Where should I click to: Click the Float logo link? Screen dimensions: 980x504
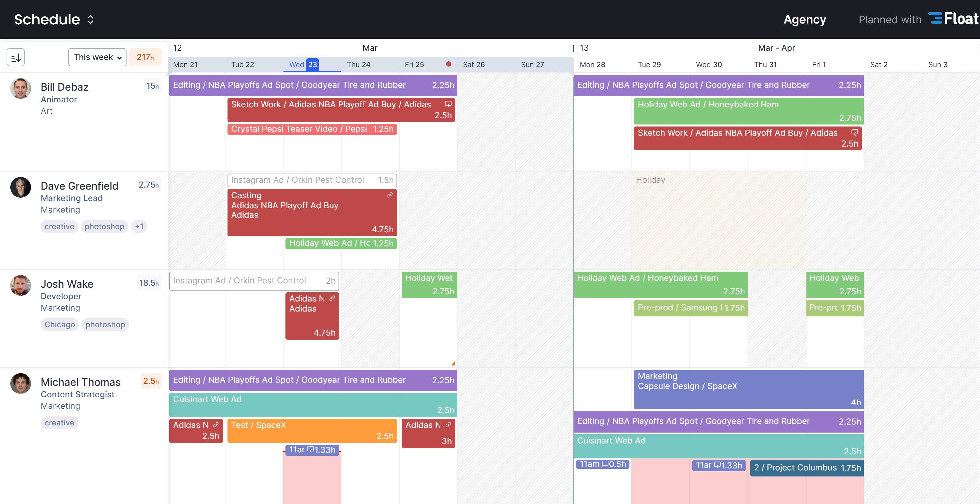coord(954,19)
